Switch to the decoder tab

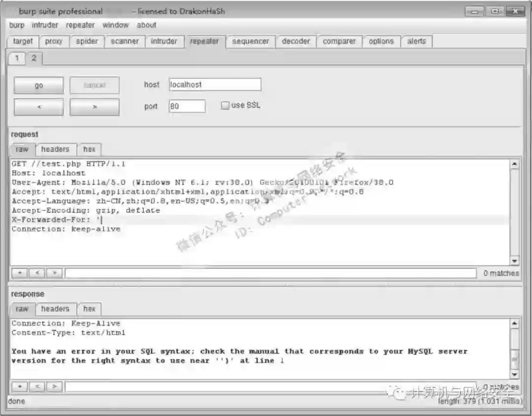pos(296,41)
